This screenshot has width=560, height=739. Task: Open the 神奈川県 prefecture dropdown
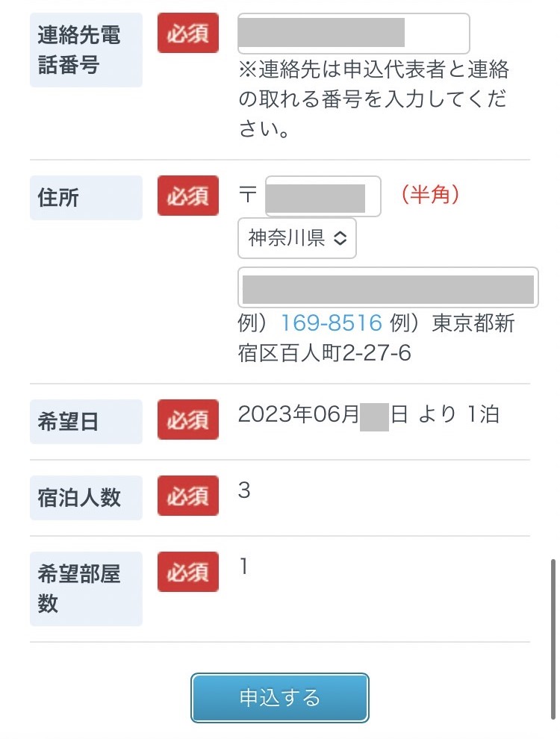(x=297, y=238)
